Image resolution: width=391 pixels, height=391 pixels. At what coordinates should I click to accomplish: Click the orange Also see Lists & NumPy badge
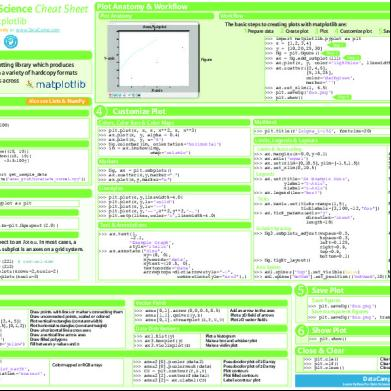(x=58, y=101)
